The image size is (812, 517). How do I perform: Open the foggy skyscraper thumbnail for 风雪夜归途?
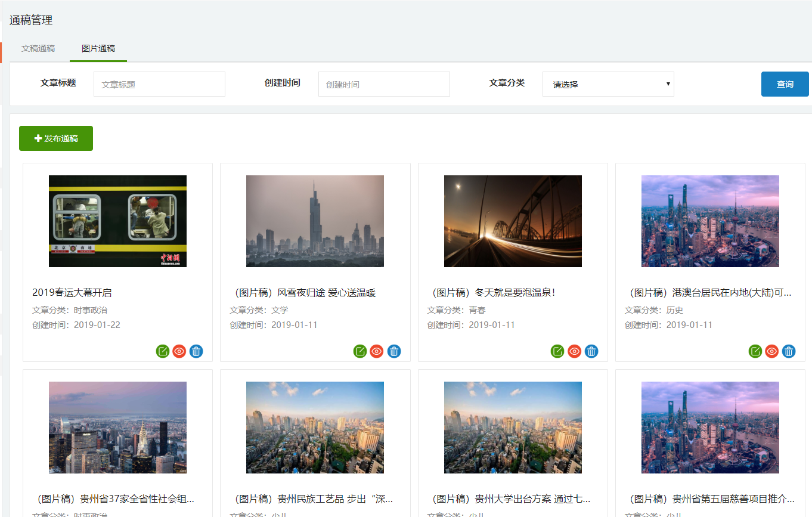coord(315,221)
